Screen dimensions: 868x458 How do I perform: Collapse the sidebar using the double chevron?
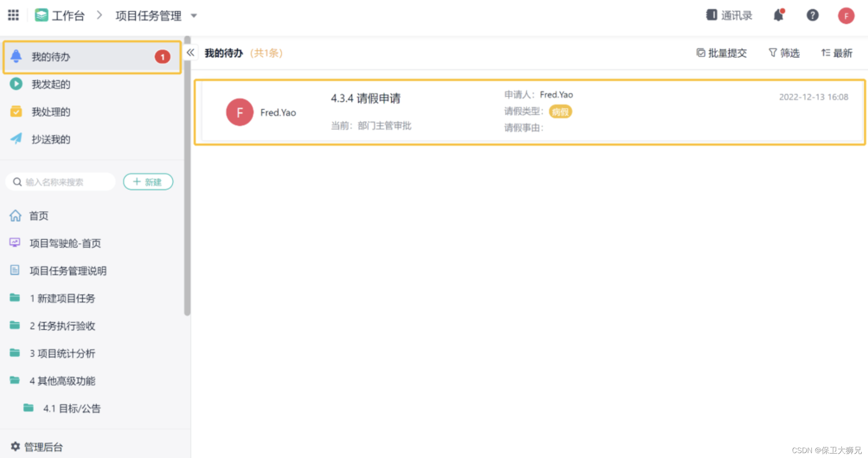(190, 52)
